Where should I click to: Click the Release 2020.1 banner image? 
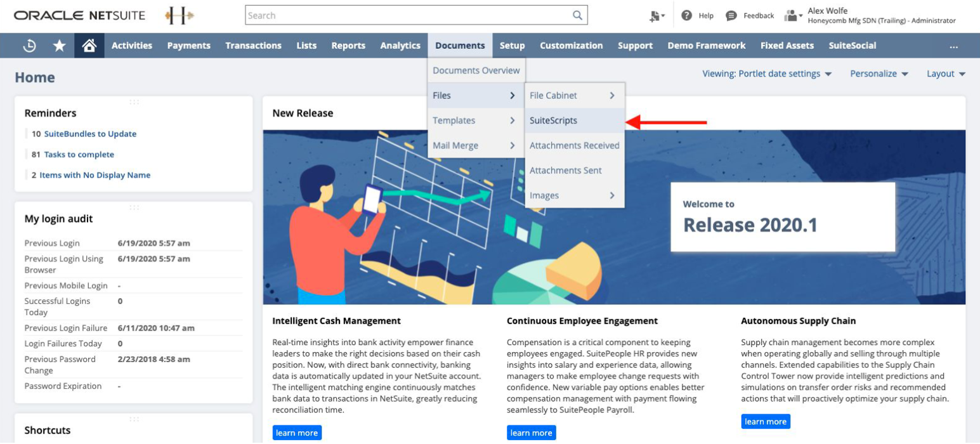point(614,217)
